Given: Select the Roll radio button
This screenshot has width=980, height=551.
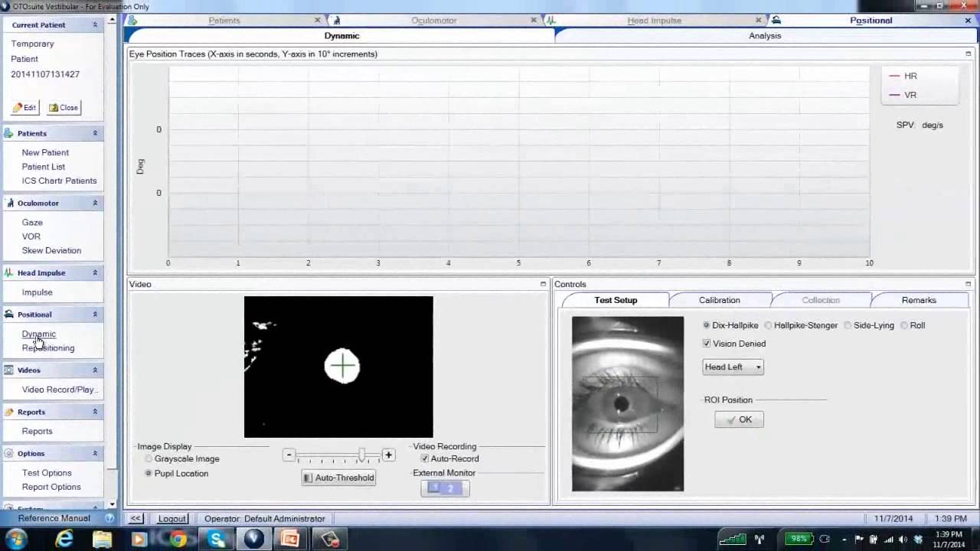Looking at the screenshot, I should point(904,325).
